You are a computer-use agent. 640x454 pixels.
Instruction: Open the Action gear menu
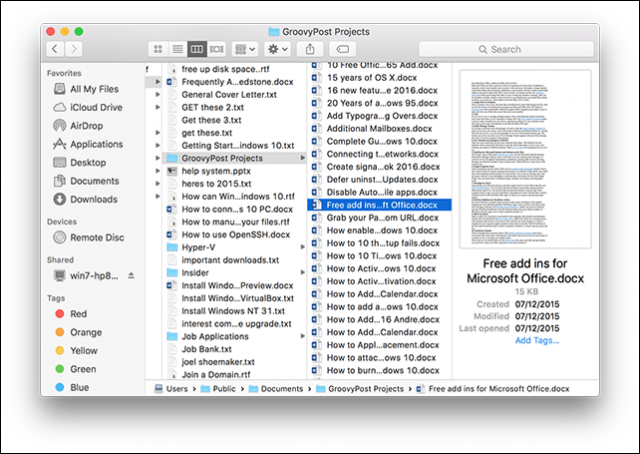[278, 49]
